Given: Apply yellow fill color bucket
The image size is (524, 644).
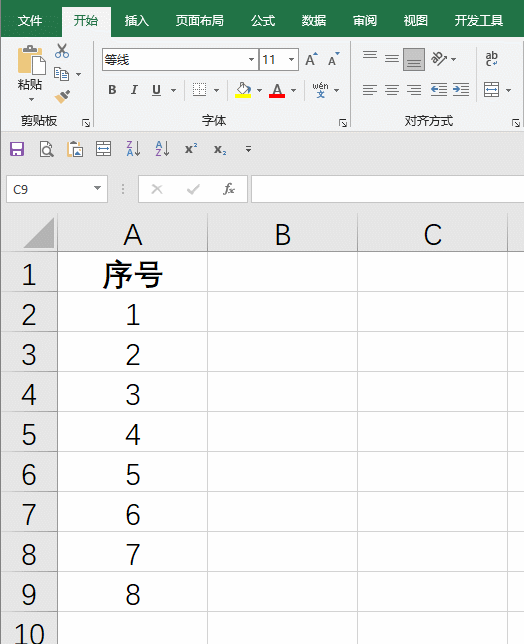Looking at the screenshot, I should [x=243, y=90].
